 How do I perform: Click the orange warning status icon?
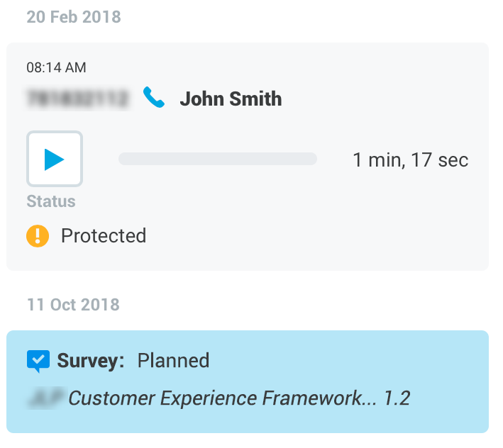click(38, 235)
